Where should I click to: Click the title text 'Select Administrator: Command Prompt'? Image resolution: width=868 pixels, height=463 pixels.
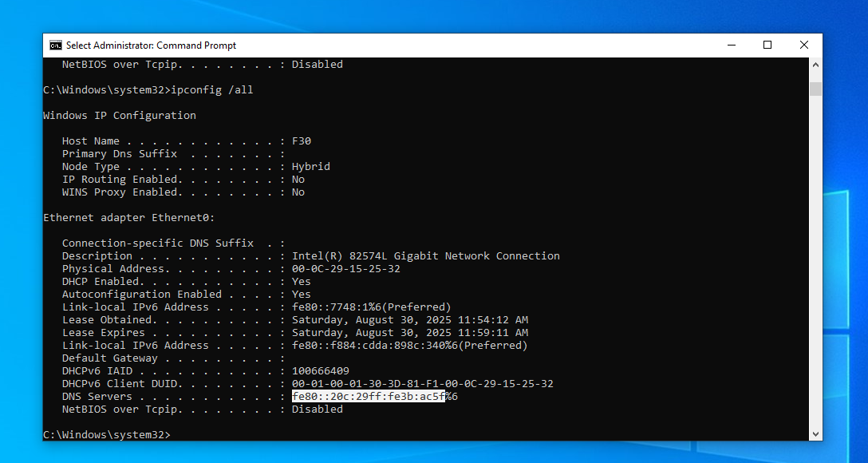(151, 46)
